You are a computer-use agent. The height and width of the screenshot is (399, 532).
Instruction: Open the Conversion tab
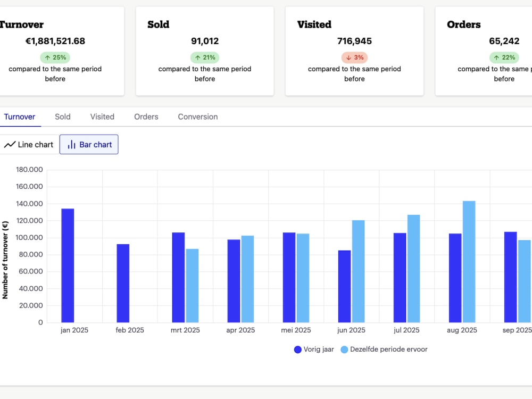coord(198,117)
